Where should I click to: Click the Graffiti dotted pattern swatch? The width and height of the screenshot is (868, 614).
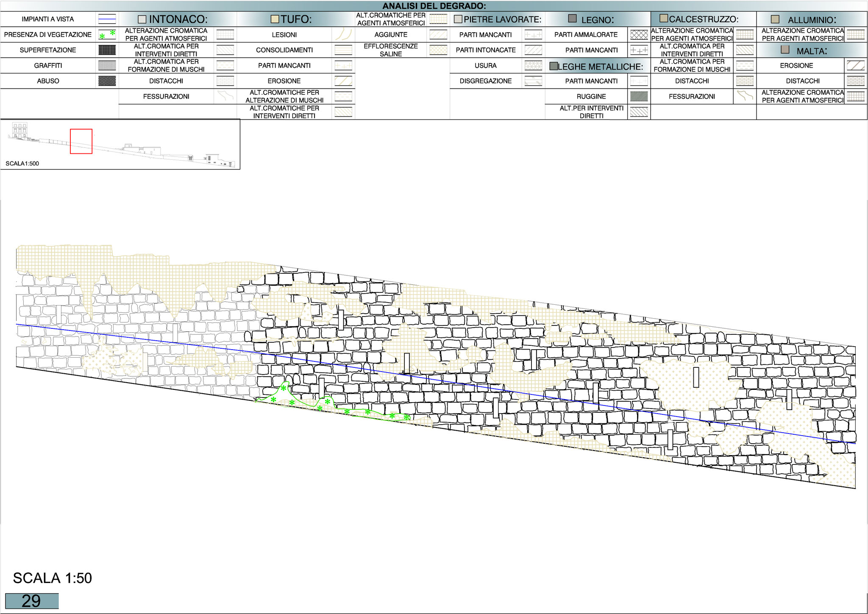107,65
